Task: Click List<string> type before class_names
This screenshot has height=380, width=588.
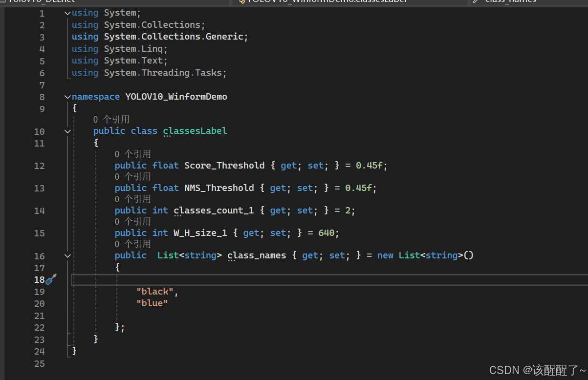Action: (x=190, y=255)
